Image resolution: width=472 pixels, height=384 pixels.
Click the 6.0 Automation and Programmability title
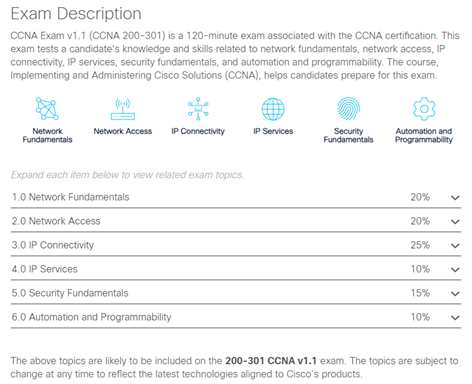(x=92, y=317)
